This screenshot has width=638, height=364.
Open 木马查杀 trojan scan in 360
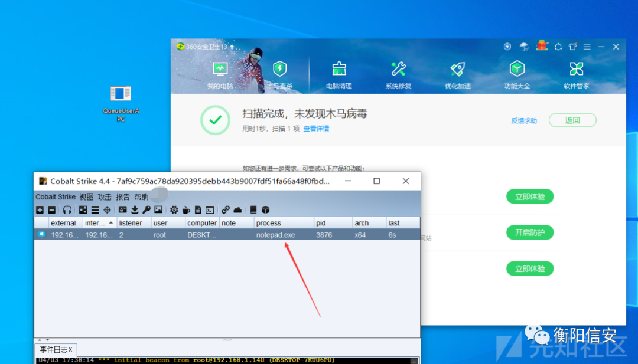pyautogui.click(x=279, y=76)
